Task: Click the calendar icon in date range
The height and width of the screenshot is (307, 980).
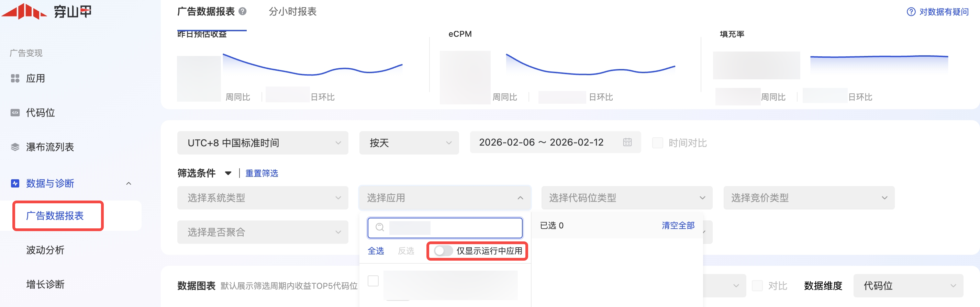Action: click(x=627, y=142)
